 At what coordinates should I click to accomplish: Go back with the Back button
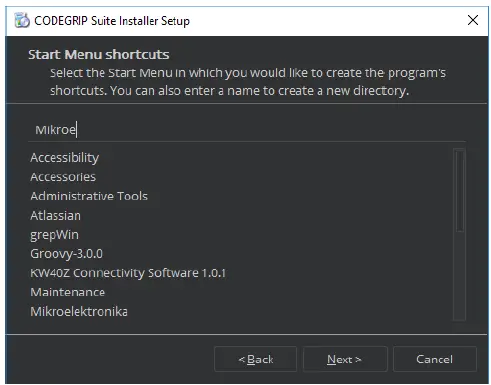click(256, 359)
